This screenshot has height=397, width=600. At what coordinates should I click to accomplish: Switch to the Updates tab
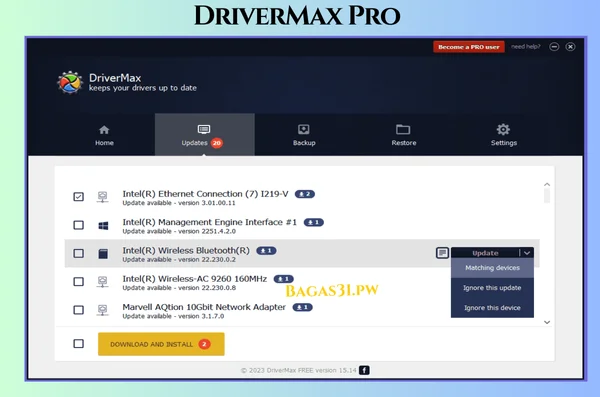[205, 134]
